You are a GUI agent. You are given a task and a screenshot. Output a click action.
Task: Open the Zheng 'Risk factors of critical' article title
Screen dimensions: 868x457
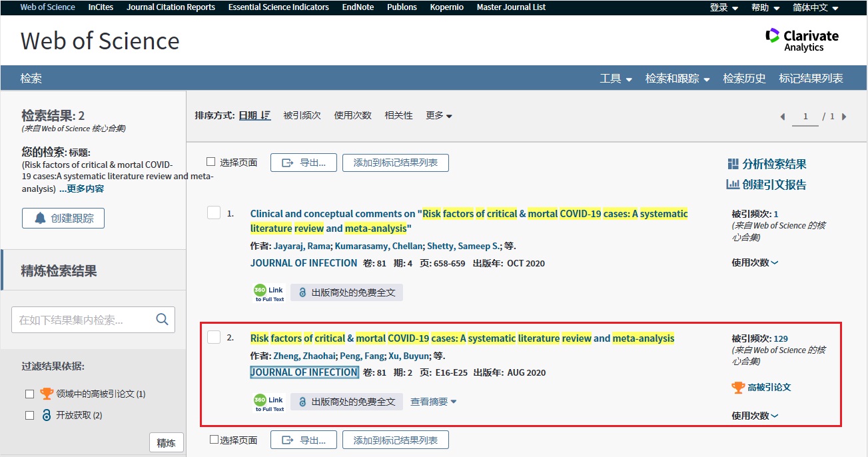click(462, 338)
